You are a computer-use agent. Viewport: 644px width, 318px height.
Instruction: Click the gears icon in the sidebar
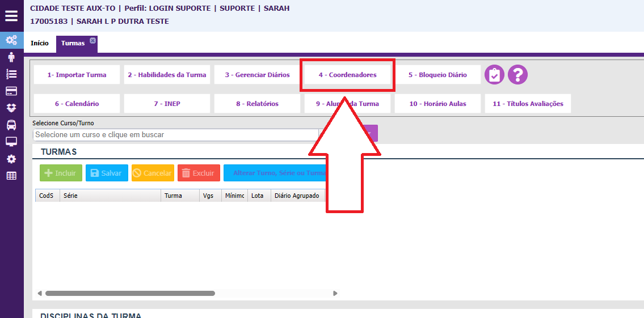click(x=11, y=40)
